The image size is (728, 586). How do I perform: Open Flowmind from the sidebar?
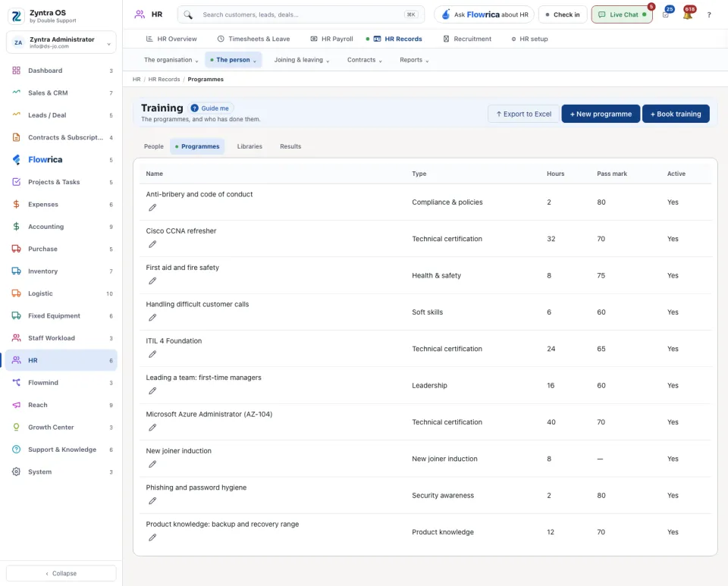click(x=61, y=383)
